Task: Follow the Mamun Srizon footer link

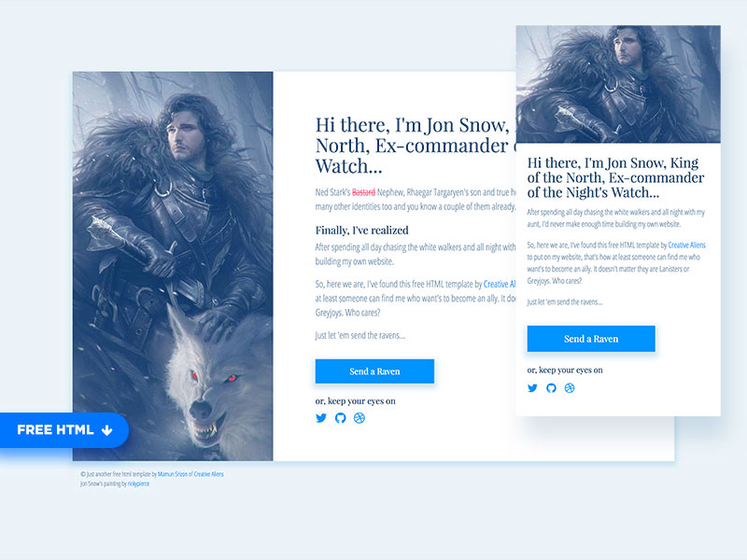Action: pos(173,474)
